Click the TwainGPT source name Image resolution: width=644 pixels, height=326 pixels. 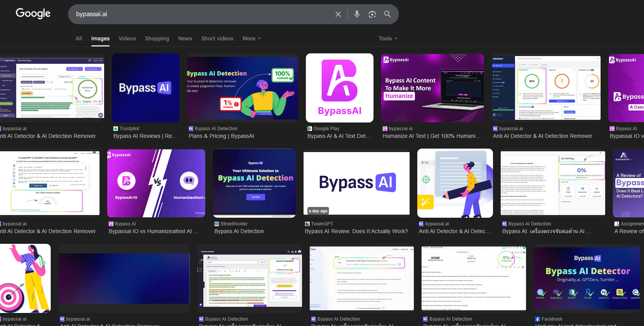coord(322,224)
